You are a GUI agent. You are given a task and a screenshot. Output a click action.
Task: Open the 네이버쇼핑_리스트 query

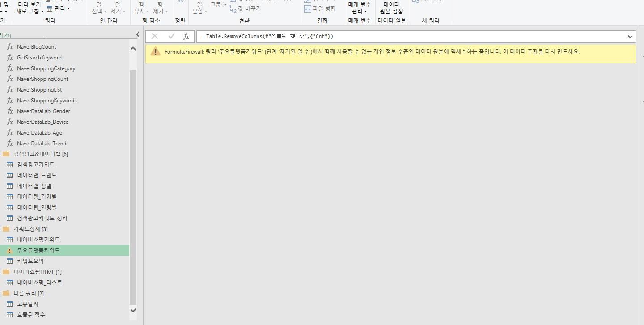tap(39, 283)
